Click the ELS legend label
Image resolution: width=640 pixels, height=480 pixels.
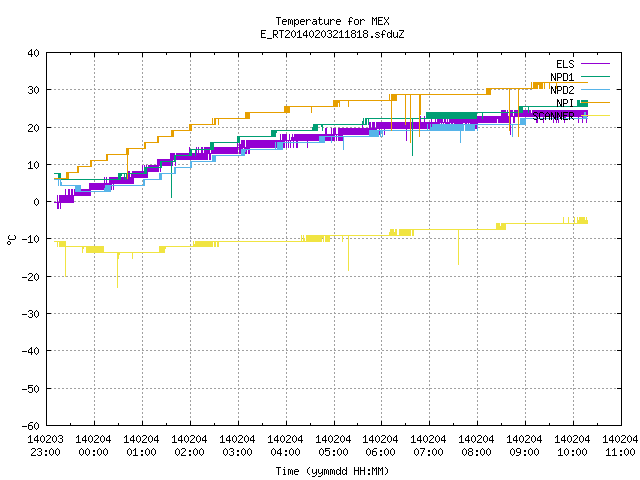[x=565, y=64]
